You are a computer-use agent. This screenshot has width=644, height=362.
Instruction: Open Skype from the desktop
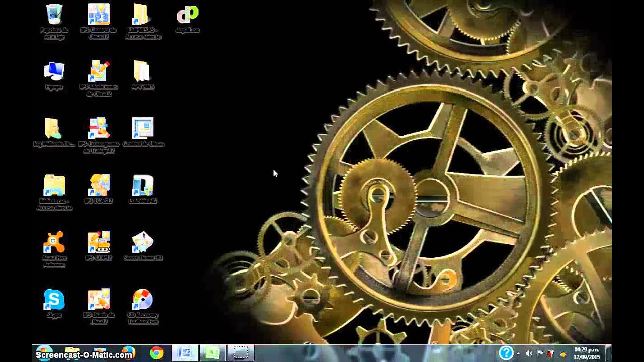[x=54, y=303]
